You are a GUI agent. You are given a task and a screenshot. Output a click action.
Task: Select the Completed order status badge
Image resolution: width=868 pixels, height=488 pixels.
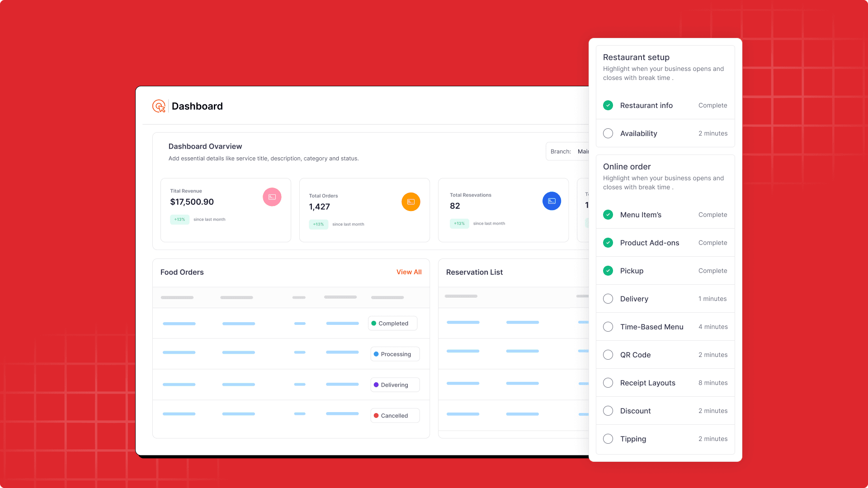pyautogui.click(x=392, y=324)
